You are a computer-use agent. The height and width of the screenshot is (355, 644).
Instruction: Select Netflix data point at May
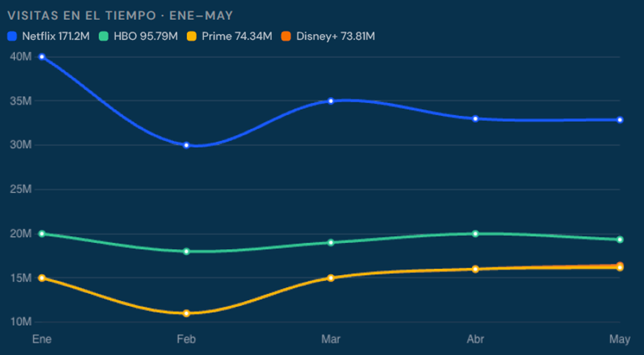[620, 120]
